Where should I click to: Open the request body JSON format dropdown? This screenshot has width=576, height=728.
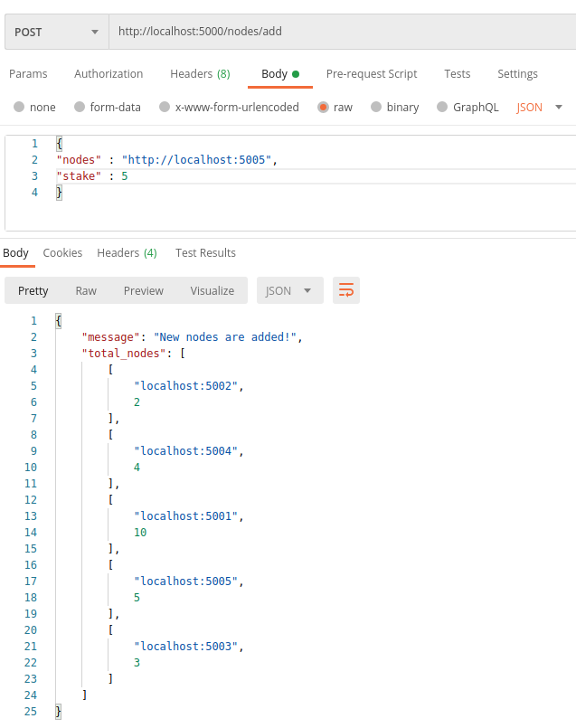point(539,108)
